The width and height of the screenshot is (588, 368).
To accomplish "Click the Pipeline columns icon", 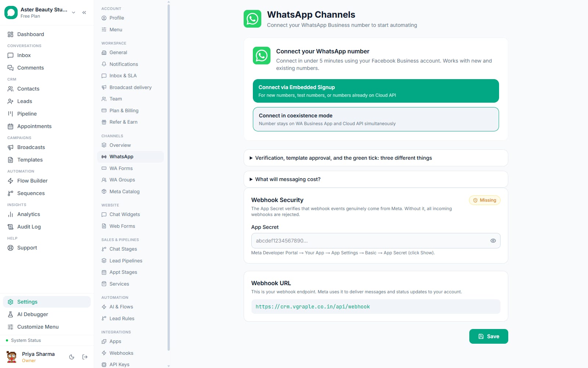I will (10, 114).
